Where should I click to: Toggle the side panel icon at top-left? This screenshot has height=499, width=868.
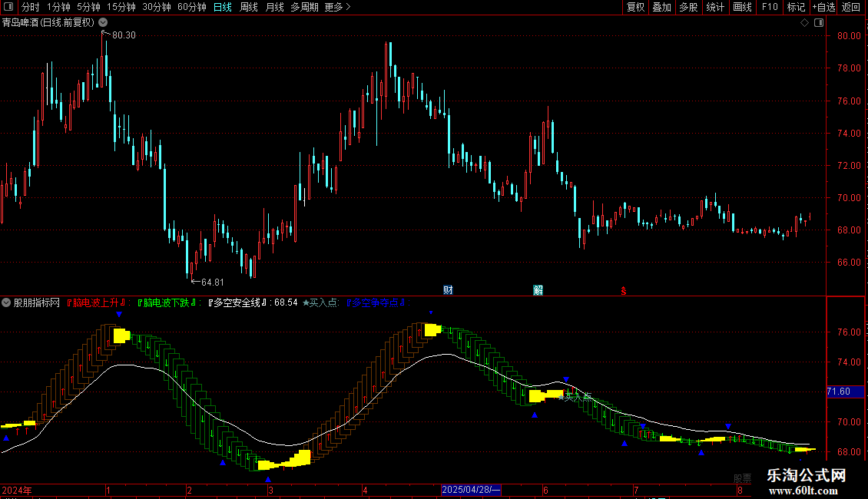(x=8, y=7)
